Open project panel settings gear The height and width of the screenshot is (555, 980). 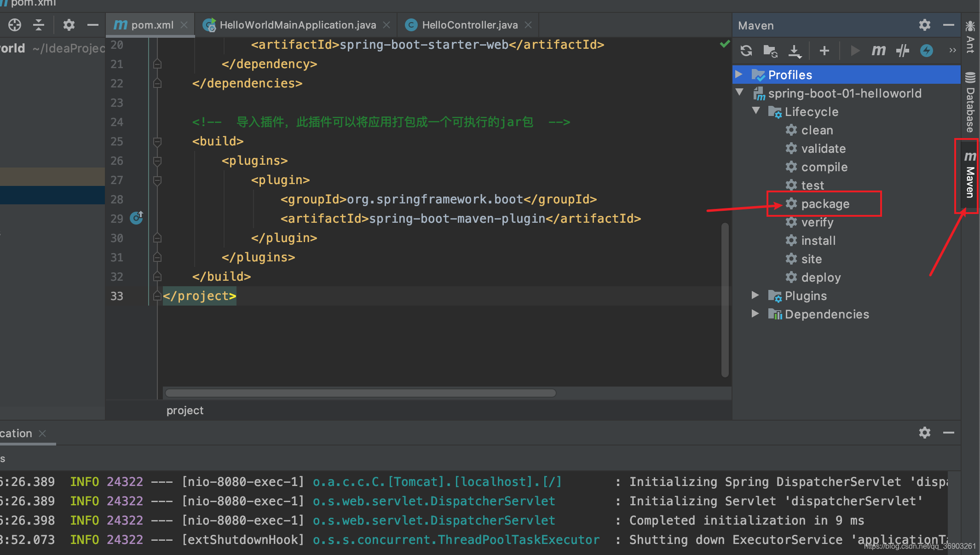pyautogui.click(x=69, y=25)
